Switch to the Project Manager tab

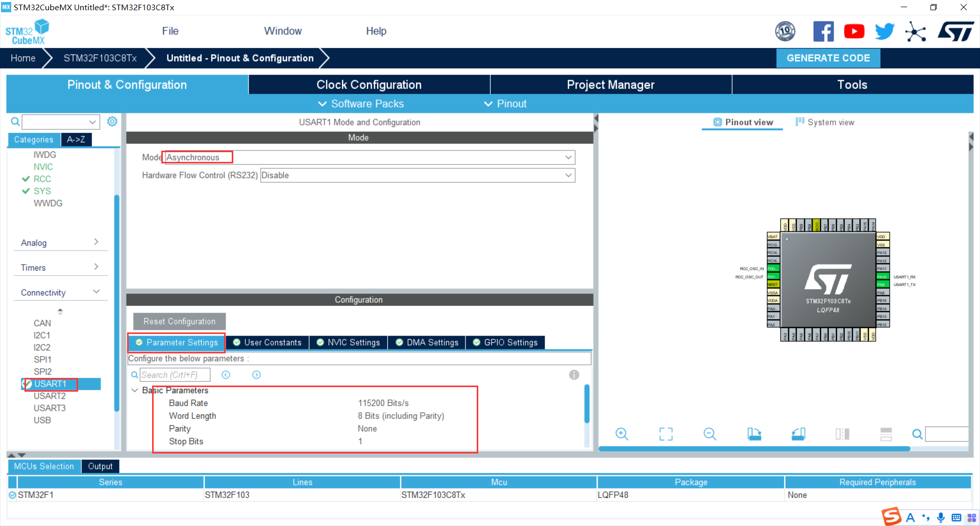click(x=610, y=85)
